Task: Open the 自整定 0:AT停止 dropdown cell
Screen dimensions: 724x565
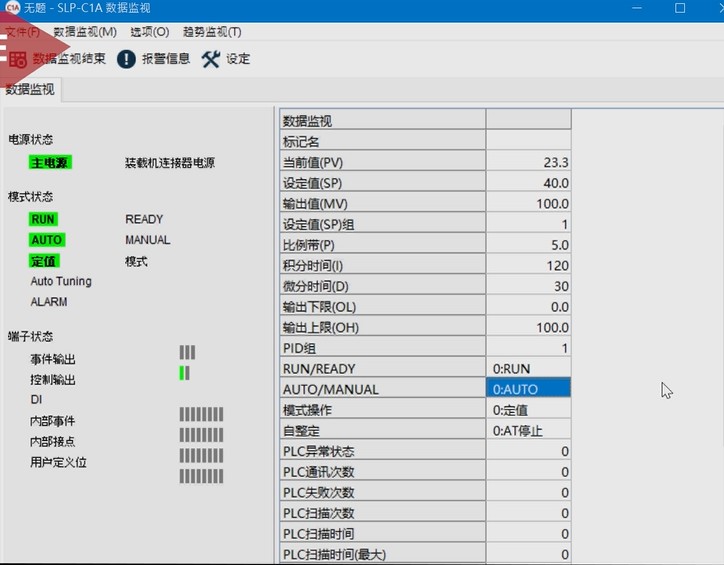Action: pos(528,430)
